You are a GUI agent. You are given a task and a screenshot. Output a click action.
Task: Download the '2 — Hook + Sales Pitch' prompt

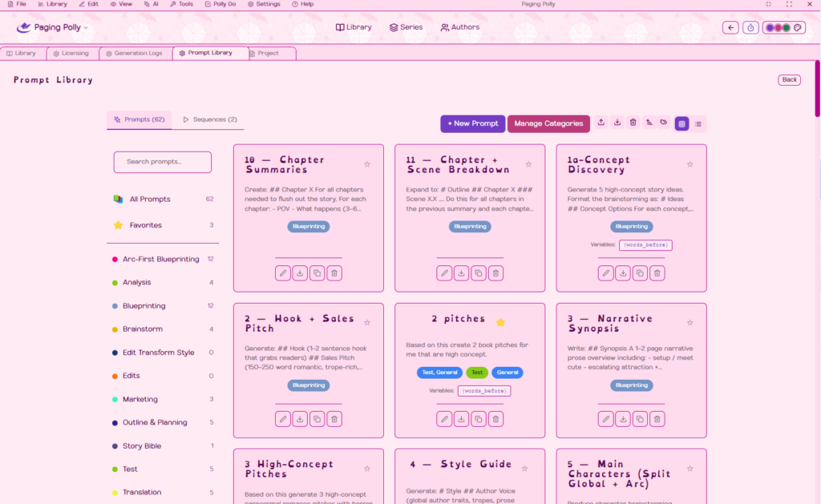300,419
